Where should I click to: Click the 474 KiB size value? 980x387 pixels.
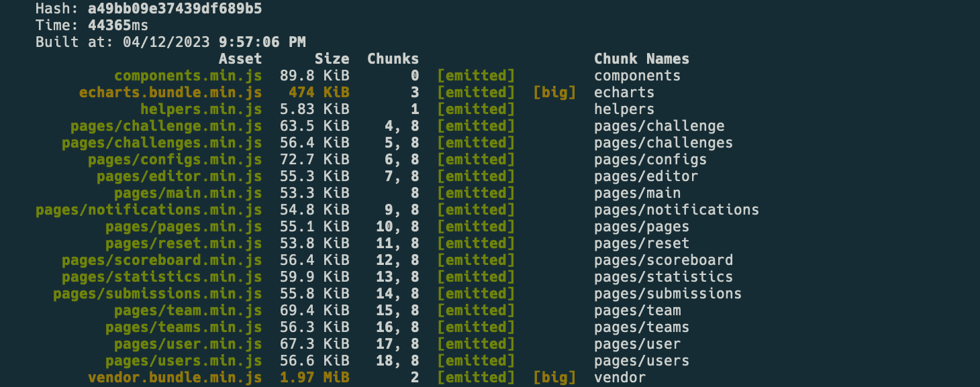click(319, 93)
